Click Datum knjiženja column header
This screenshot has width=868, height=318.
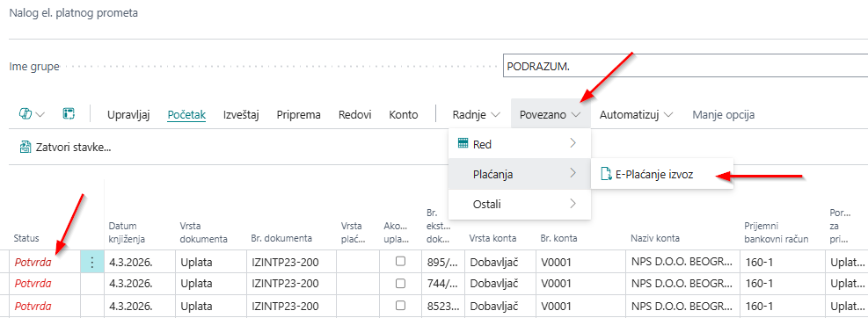coord(128,232)
